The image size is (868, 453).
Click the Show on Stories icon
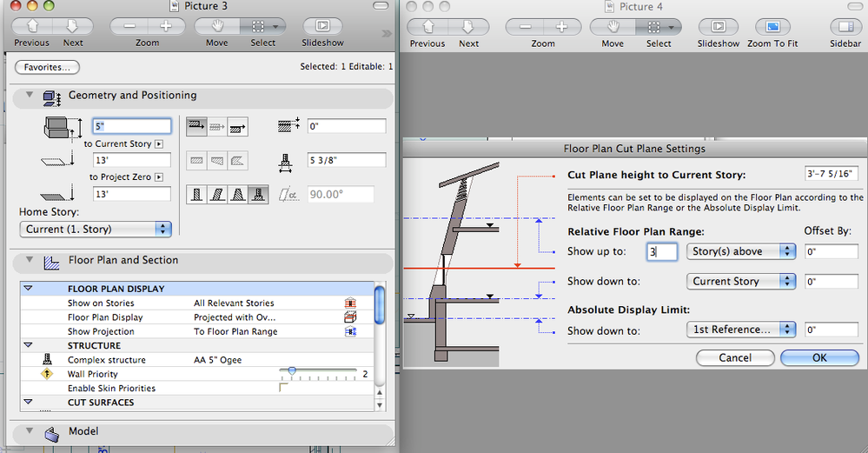click(x=351, y=303)
